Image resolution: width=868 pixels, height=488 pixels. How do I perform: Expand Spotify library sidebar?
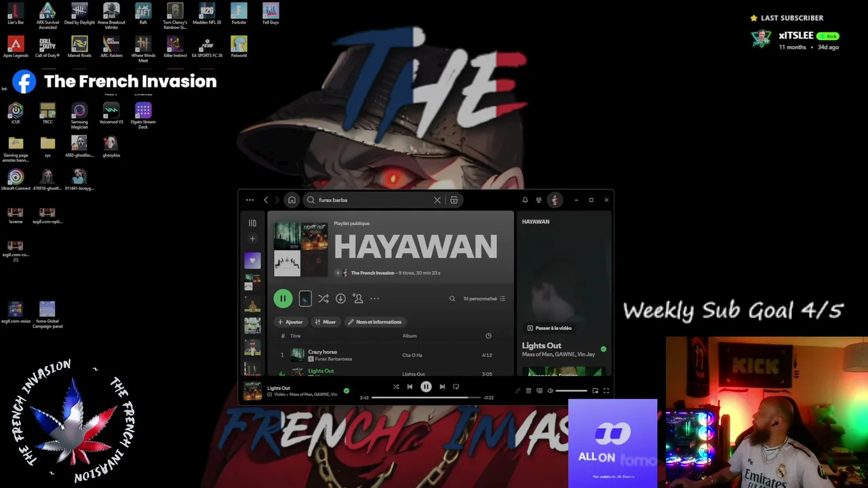[x=252, y=223]
